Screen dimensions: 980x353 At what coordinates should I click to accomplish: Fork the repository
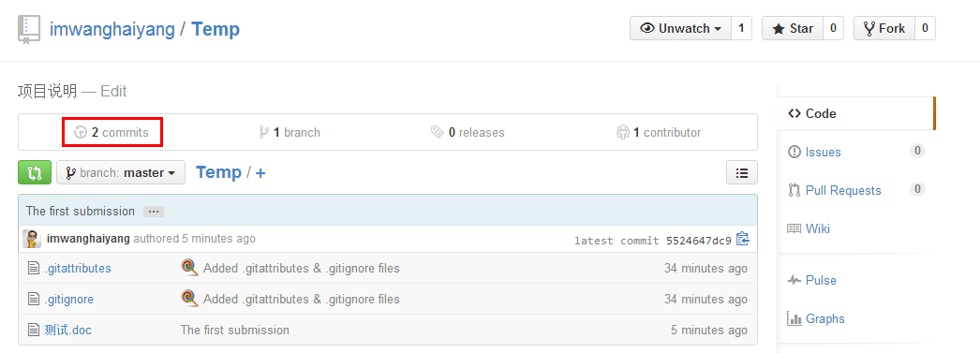click(883, 29)
